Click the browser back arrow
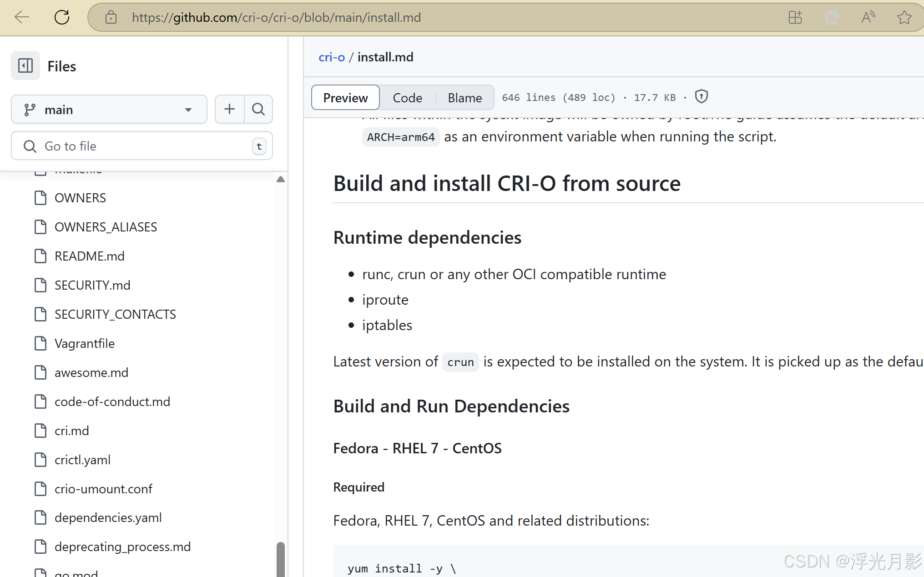The image size is (924, 577). click(21, 17)
